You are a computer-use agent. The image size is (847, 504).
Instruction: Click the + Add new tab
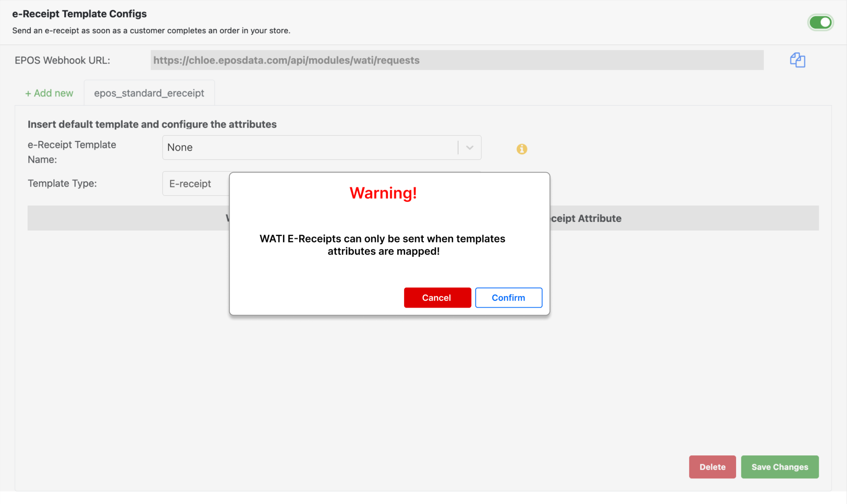pos(49,93)
